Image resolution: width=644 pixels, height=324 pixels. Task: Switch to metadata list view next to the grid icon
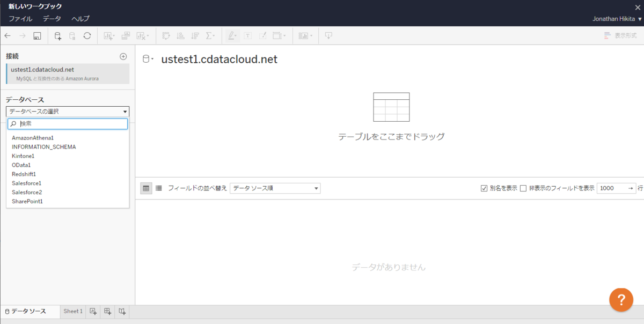158,188
